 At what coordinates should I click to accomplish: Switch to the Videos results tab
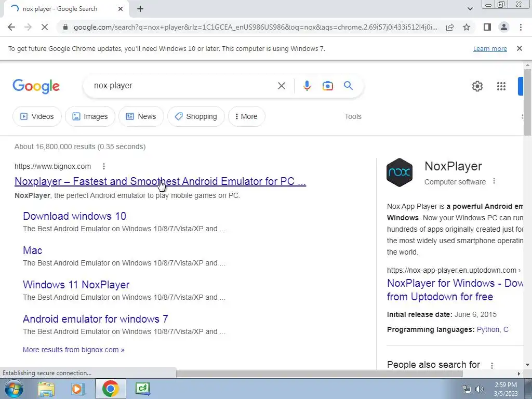(x=37, y=116)
